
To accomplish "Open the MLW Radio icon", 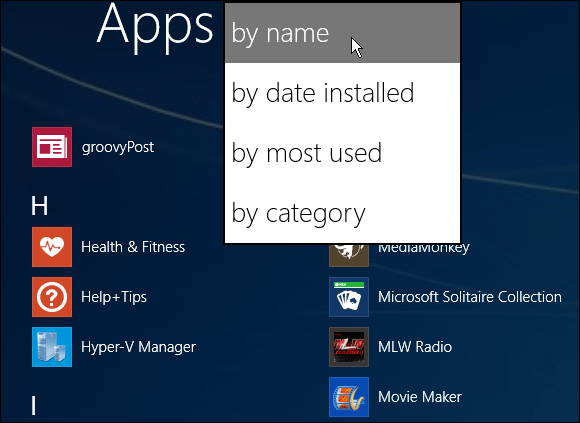I will point(349,347).
